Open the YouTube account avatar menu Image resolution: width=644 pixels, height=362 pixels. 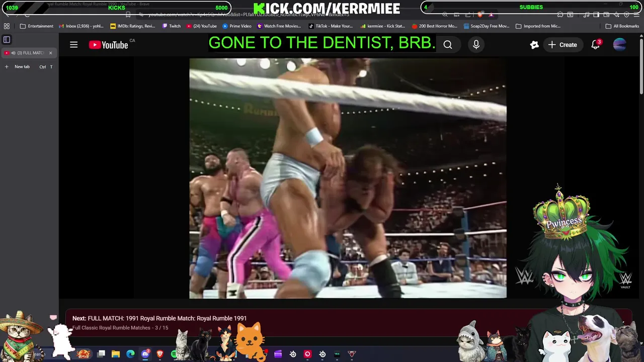(619, 45)
